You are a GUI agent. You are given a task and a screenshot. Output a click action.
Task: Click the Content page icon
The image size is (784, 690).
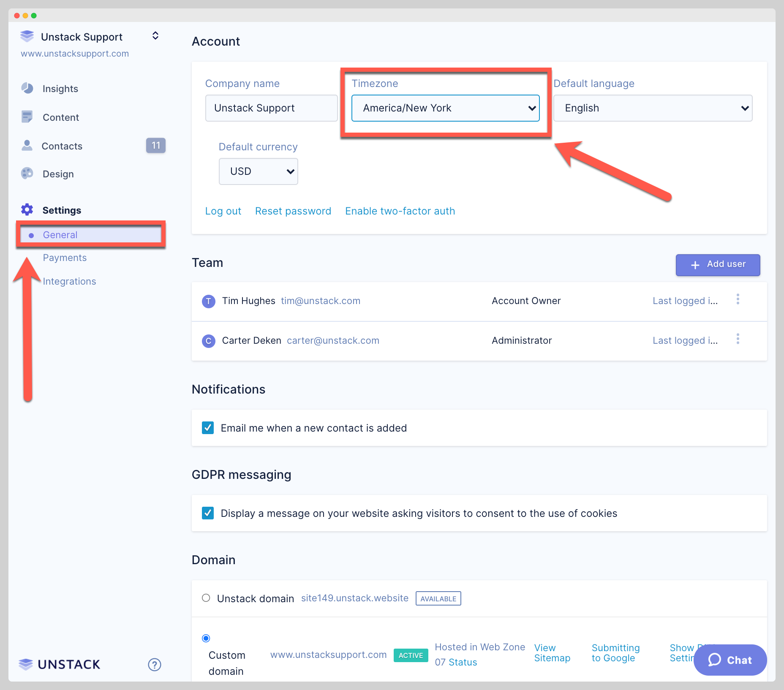27,117
